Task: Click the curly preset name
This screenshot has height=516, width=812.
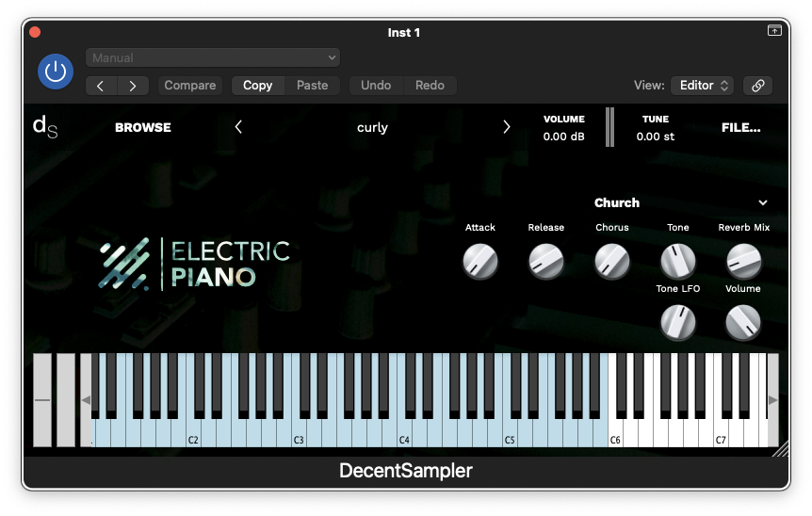Action: pyautogui.click(x=372, y=127)
